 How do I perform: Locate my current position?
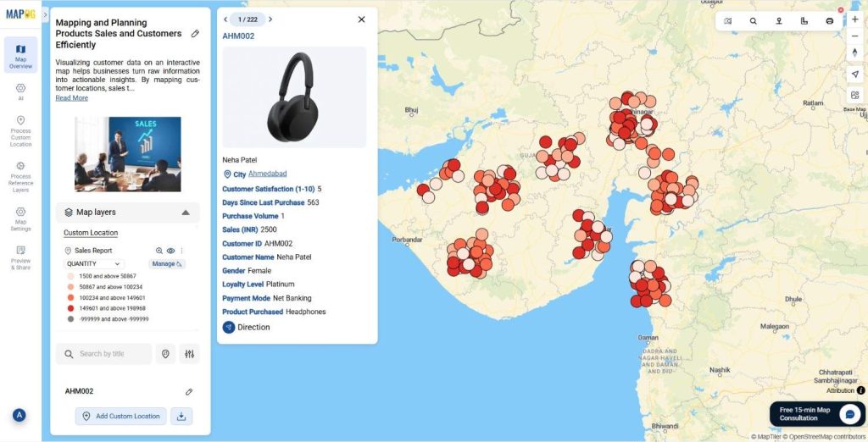854,75
